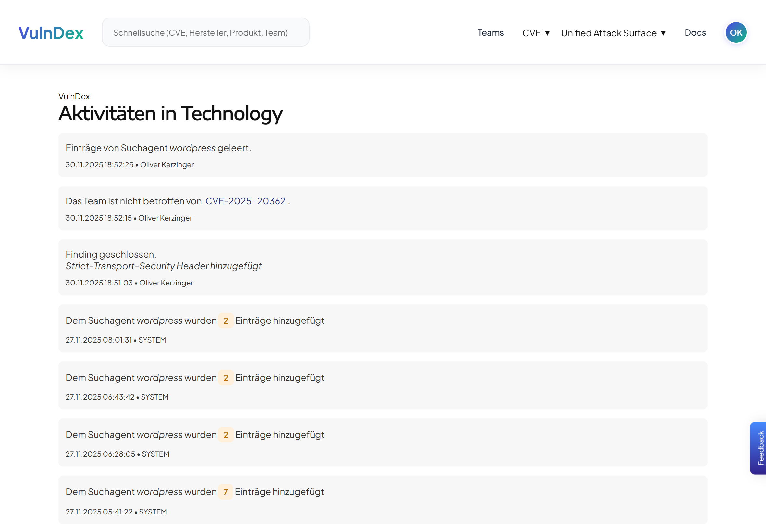The width and height of the screenshot is (766, 532).
Task: Select the 'nicht betroffen' activity card
Action: [382, 208]
